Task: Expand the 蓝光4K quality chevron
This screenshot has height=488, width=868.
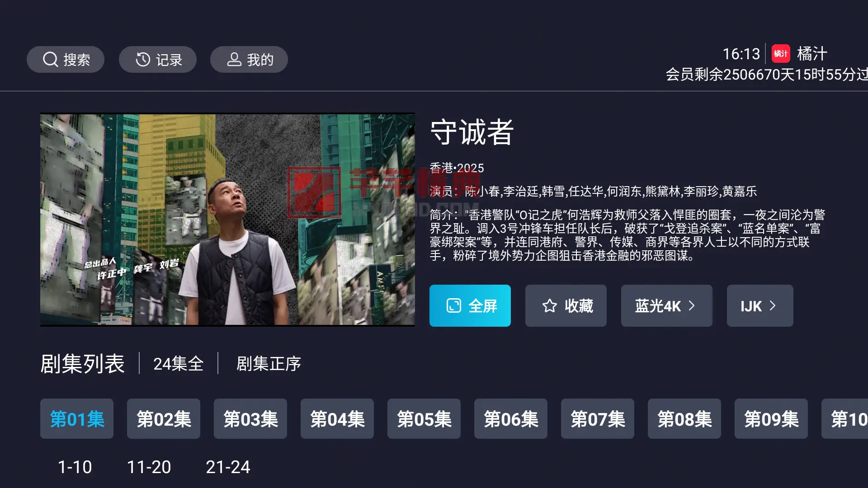Action: pos(692,305)
